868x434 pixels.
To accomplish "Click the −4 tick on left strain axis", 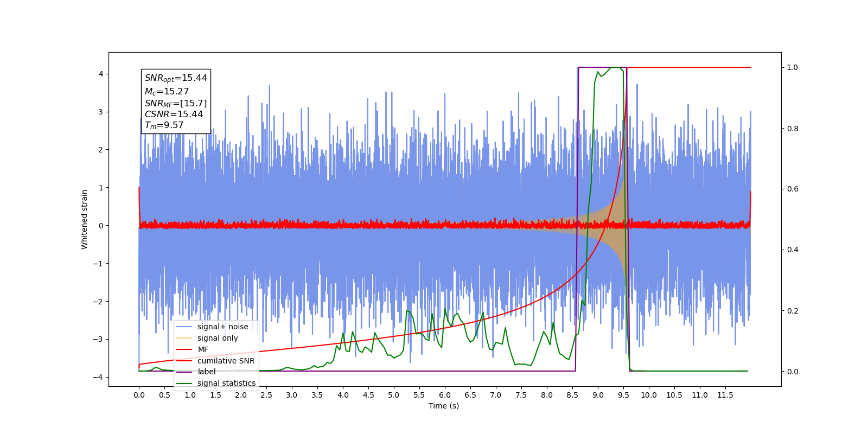I will (97, 377).
